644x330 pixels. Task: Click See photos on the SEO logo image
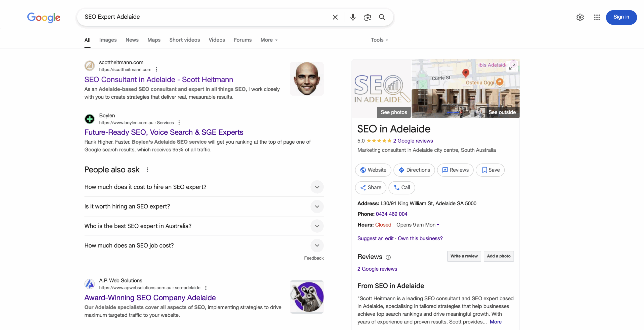click(x=394, y=112)
